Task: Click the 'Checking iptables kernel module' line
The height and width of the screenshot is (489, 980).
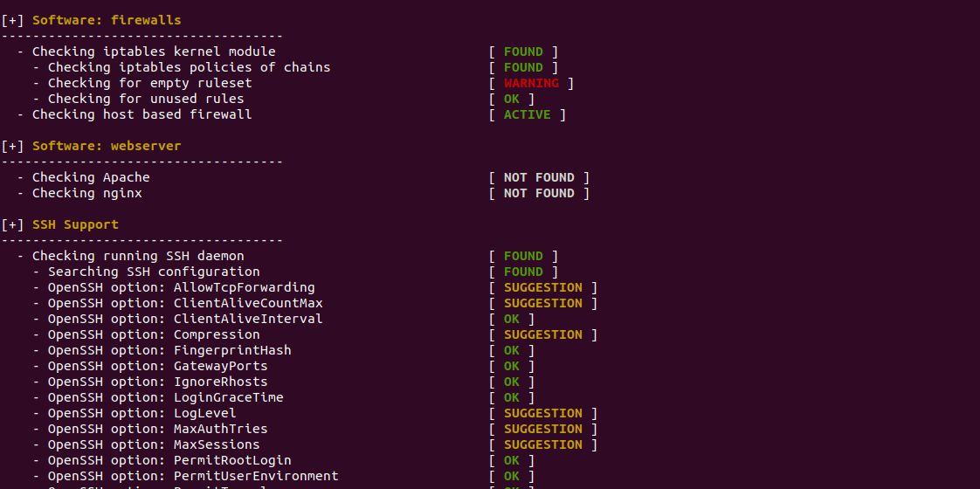Action: click(x=154, y=52)
